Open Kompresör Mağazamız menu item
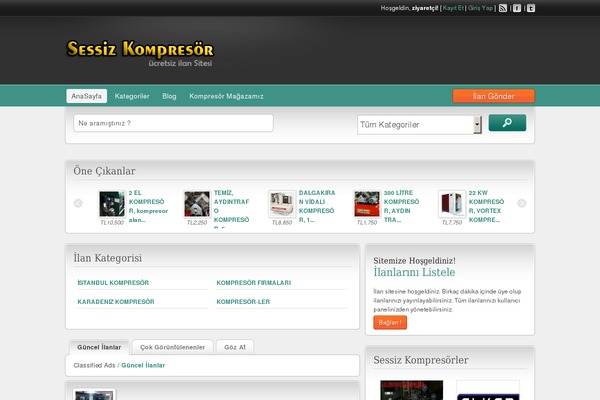This screenshot has width=600, height=400. click(226, 96)
